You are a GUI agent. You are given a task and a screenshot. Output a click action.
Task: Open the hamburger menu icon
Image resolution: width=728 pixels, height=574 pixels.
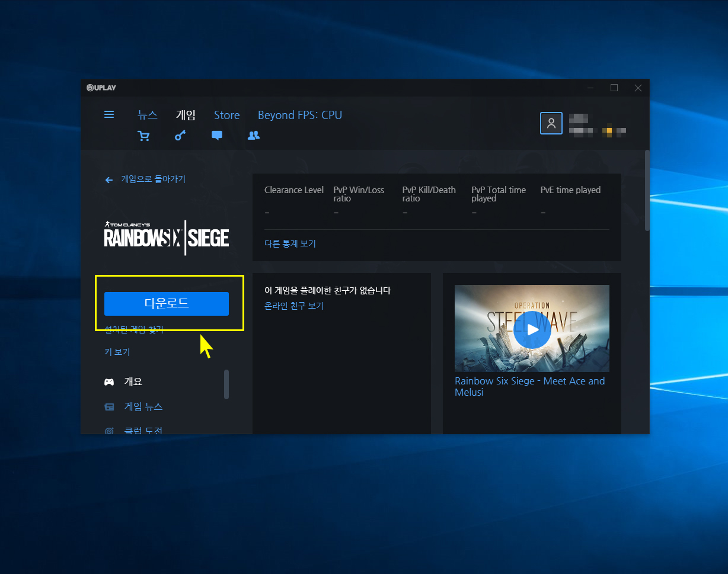(x=109, y=114)
